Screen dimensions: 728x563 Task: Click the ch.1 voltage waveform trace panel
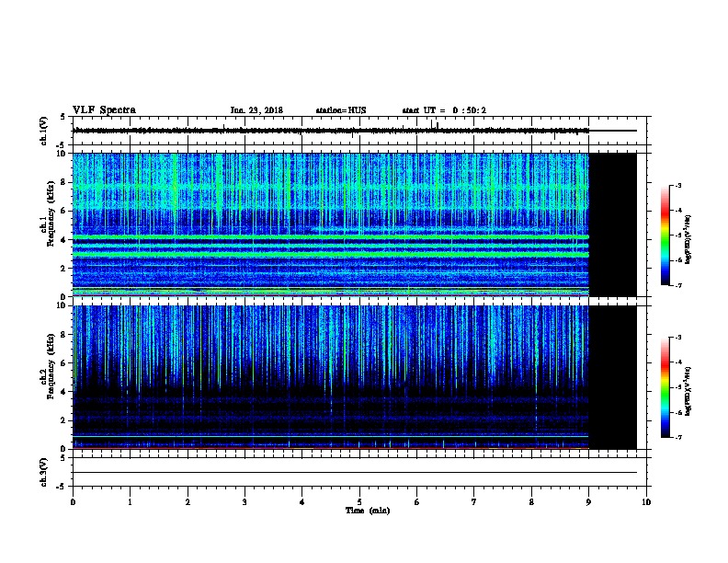point(359,131)
